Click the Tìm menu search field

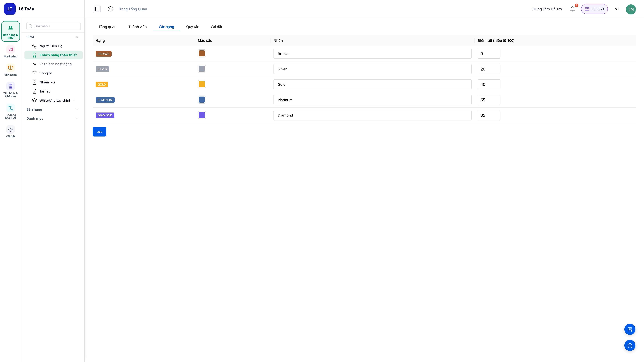[x=53, y=26]
